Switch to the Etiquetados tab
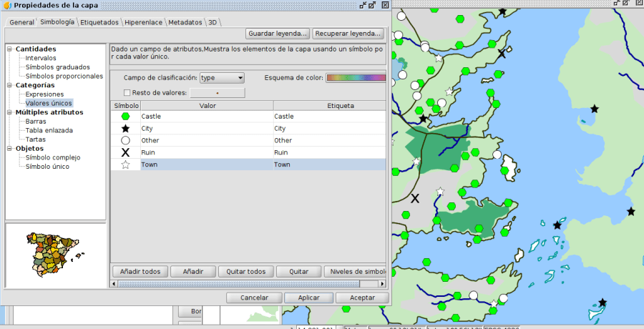 pyautogui.click(x=99, y=22)
